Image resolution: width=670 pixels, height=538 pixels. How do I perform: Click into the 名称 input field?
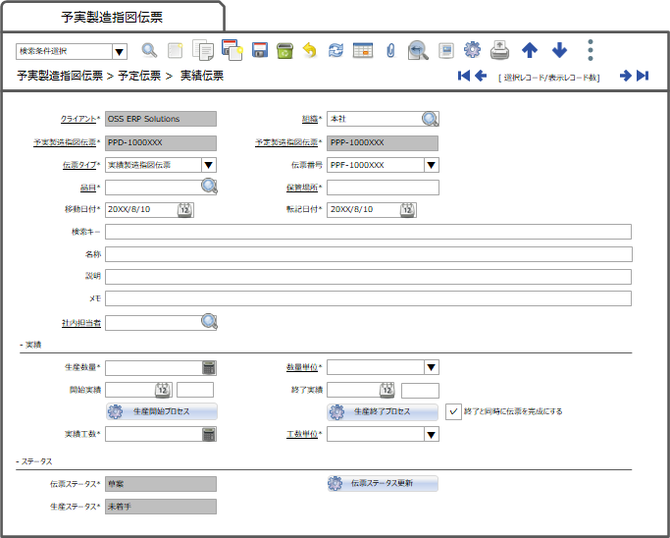(x=369, y=254)
